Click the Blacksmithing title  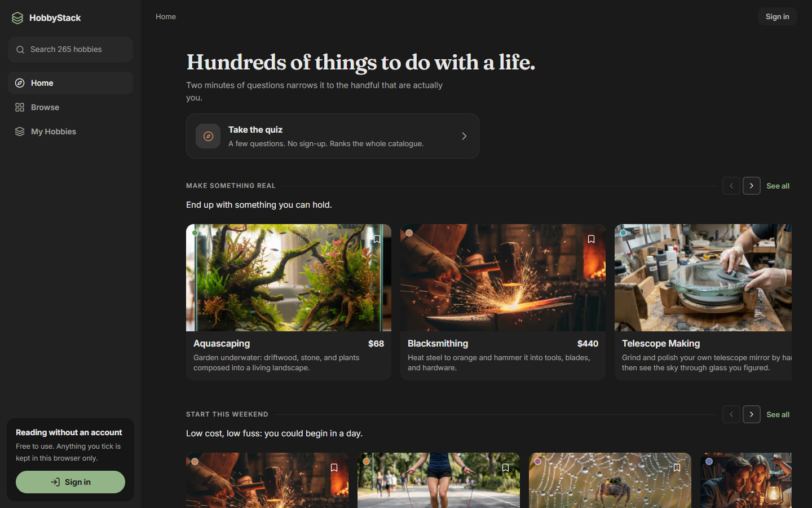pyautogui.click(x=438, y=344)
